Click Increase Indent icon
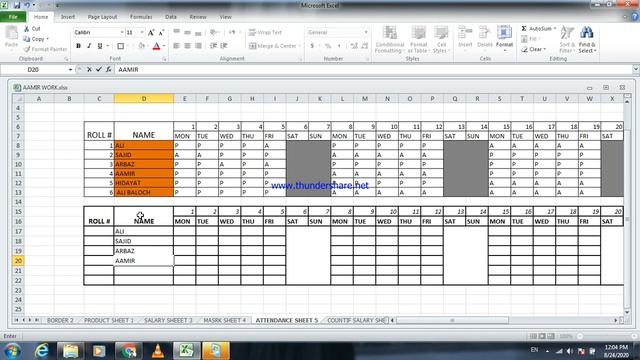The image size is (640, 360). [x=224, y=46]
